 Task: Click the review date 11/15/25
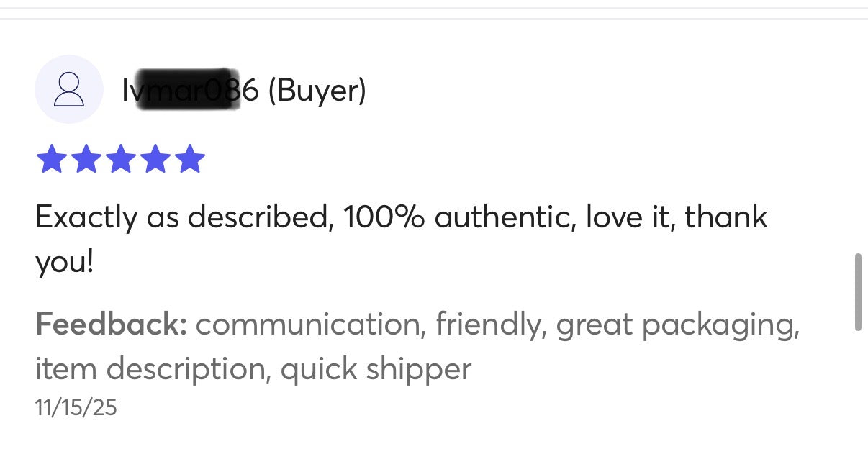point(76,408)
